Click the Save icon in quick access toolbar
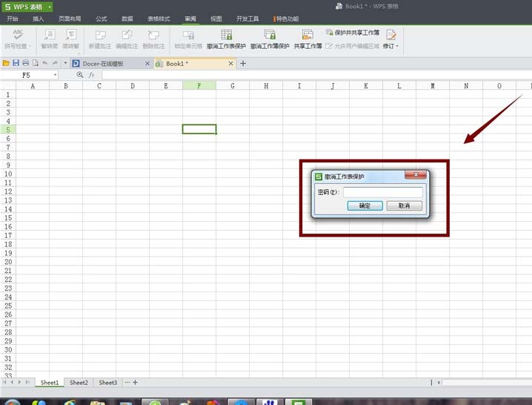532x405 pixels. 16,63
